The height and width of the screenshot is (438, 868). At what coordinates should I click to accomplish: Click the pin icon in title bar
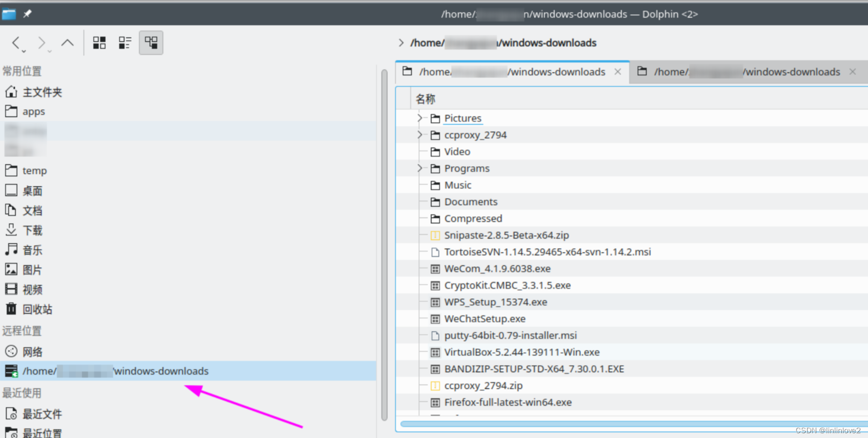(27, 14)
